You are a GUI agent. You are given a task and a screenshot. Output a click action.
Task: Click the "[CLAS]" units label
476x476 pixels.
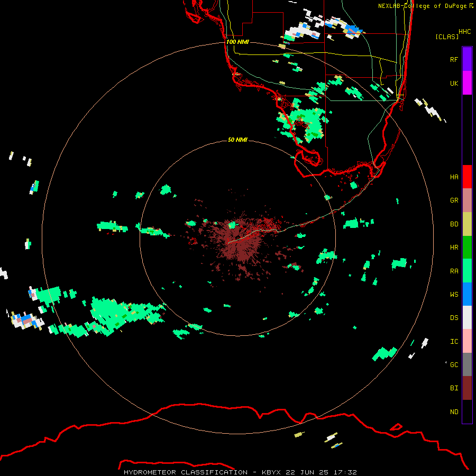click(447, 37)
